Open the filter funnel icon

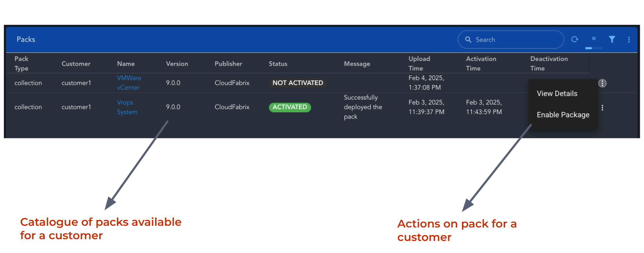[x=612, y=39]
